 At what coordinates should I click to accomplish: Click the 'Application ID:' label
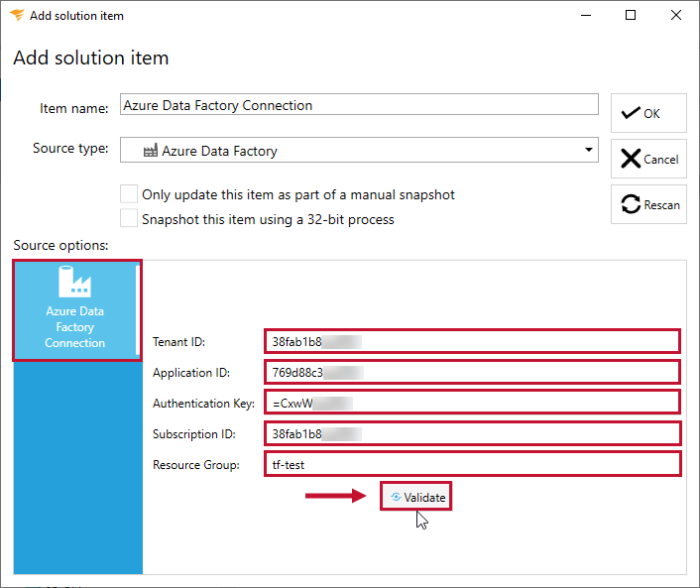tap(191, 373)
